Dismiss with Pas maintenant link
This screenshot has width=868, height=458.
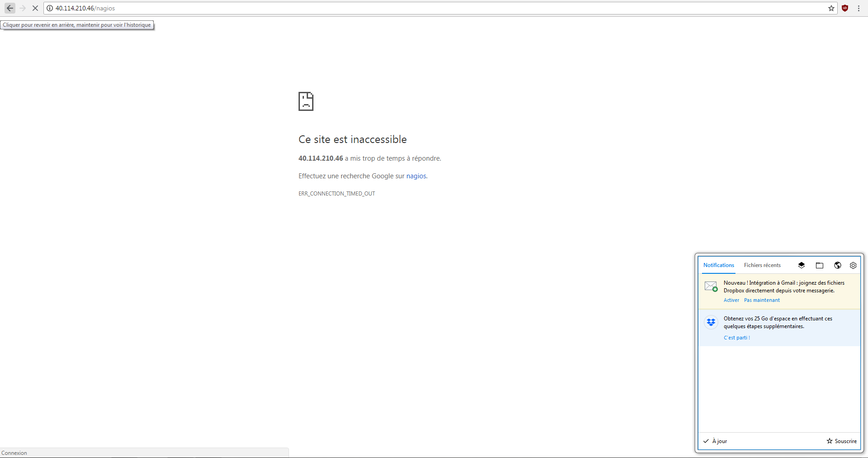[x=762, y=300]
